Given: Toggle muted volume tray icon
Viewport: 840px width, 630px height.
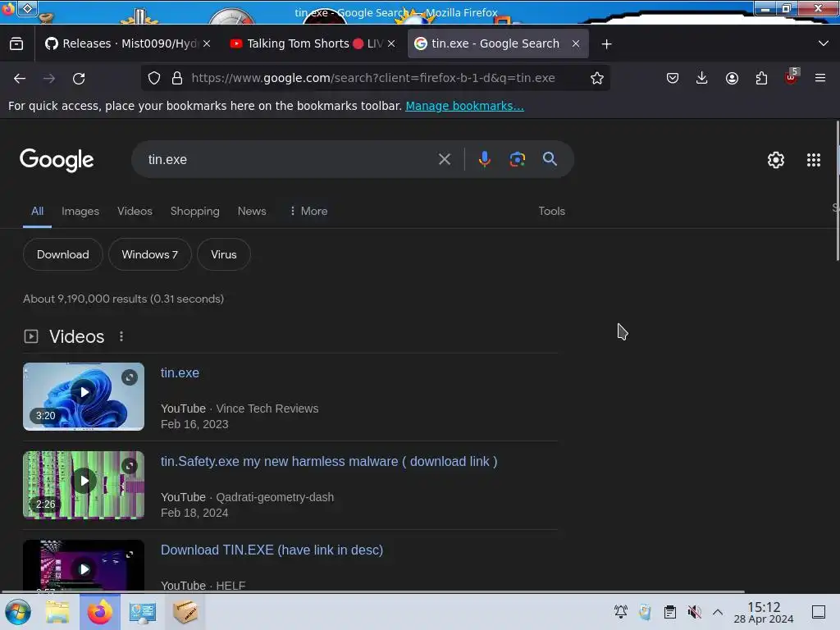Looking at the screenshot, I should (694, 612).
